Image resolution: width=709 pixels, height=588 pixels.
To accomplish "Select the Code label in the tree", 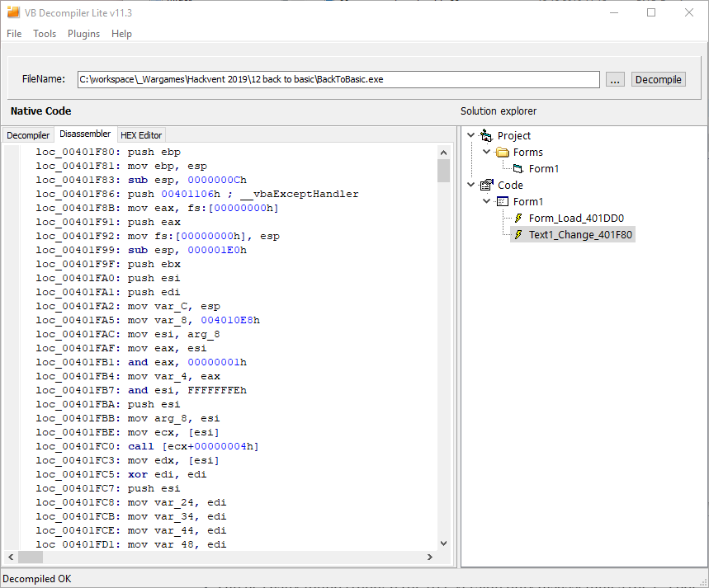I will [x=510, y=186].
